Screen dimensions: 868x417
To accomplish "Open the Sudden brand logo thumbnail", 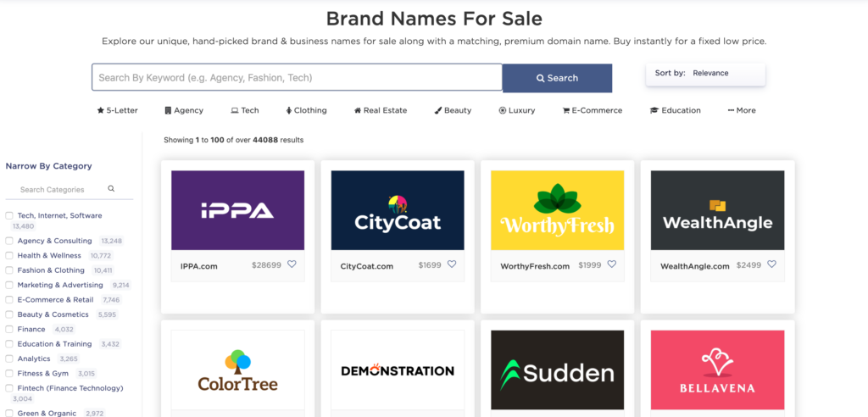I will click(x=557, y=370).
